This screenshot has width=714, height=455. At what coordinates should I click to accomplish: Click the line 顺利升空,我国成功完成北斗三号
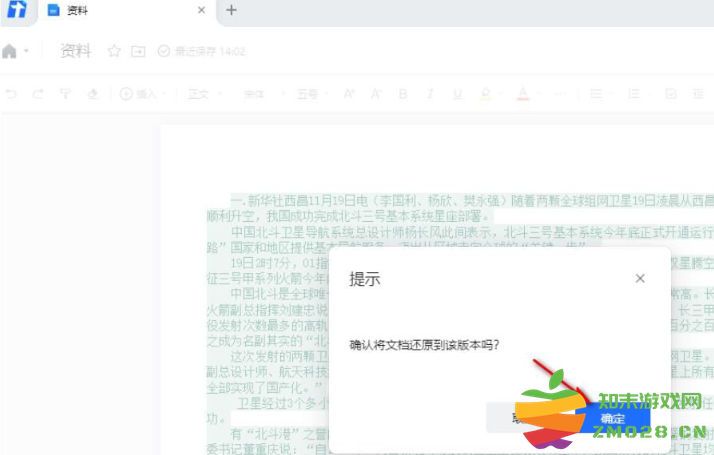click(x=348, y=216)
